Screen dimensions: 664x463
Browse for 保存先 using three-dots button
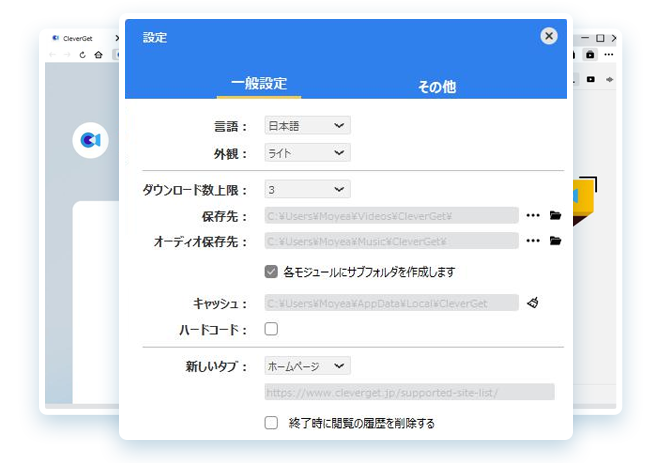coord(533,216)
